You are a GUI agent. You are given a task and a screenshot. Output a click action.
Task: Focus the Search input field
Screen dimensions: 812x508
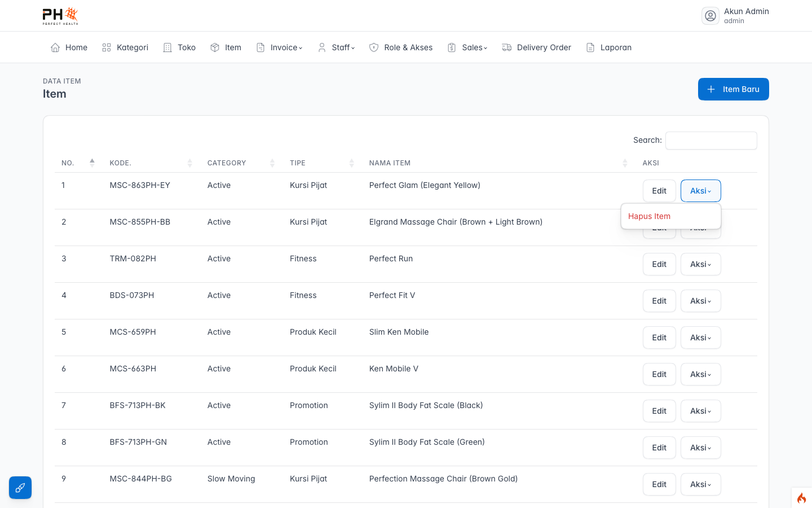(x=711, y=141)
